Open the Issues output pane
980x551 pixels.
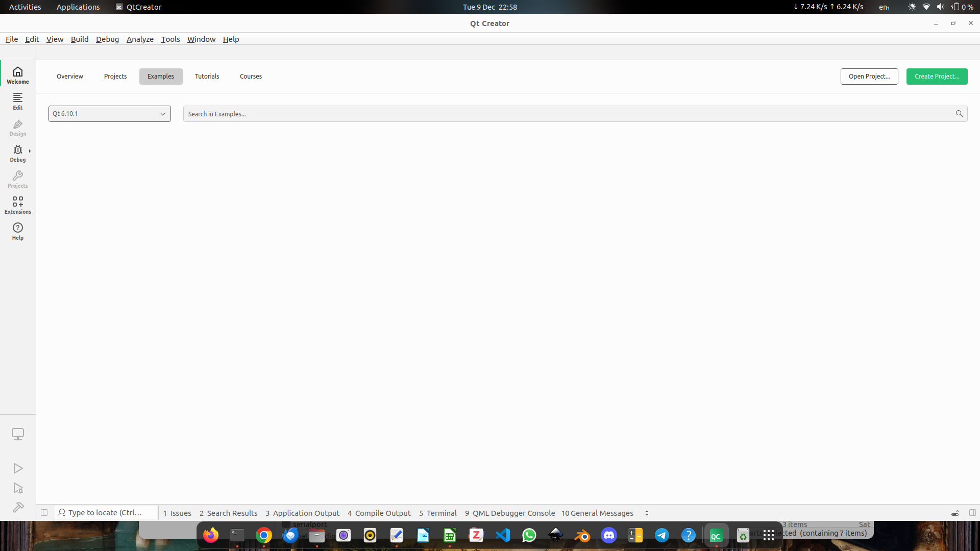click(177, 513)
